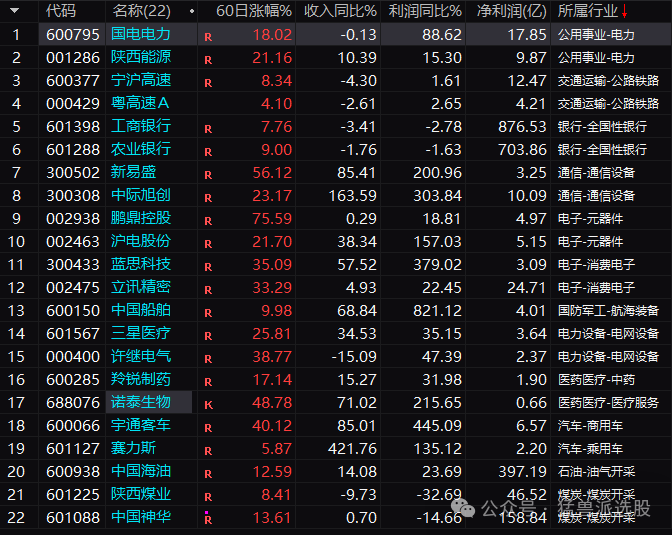Click stock code 600150
The width and height of the screenshot is (672, 535).
tap(73, 310)
